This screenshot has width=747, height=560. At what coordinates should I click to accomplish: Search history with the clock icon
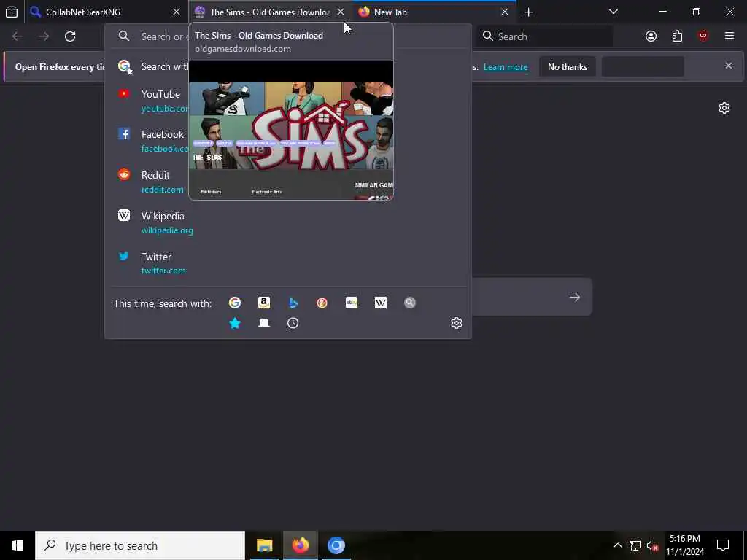pos(293,323)
